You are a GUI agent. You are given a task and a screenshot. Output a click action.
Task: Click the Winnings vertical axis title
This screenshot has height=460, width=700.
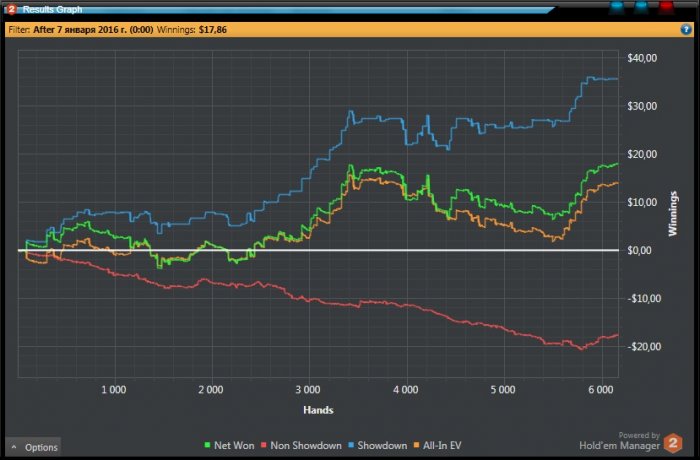(673, 213)
